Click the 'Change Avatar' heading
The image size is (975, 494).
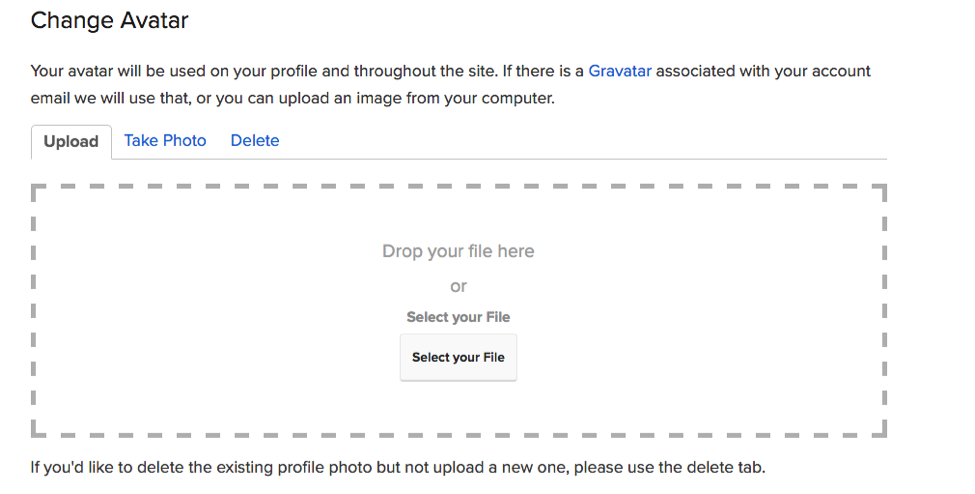[x=109, y=20]
